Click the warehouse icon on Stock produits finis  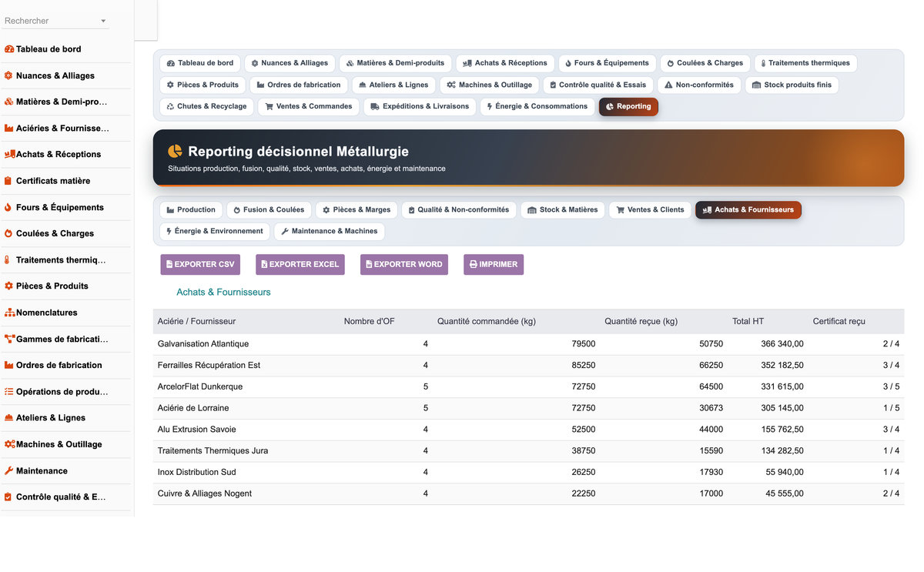(x=756, y=85)
